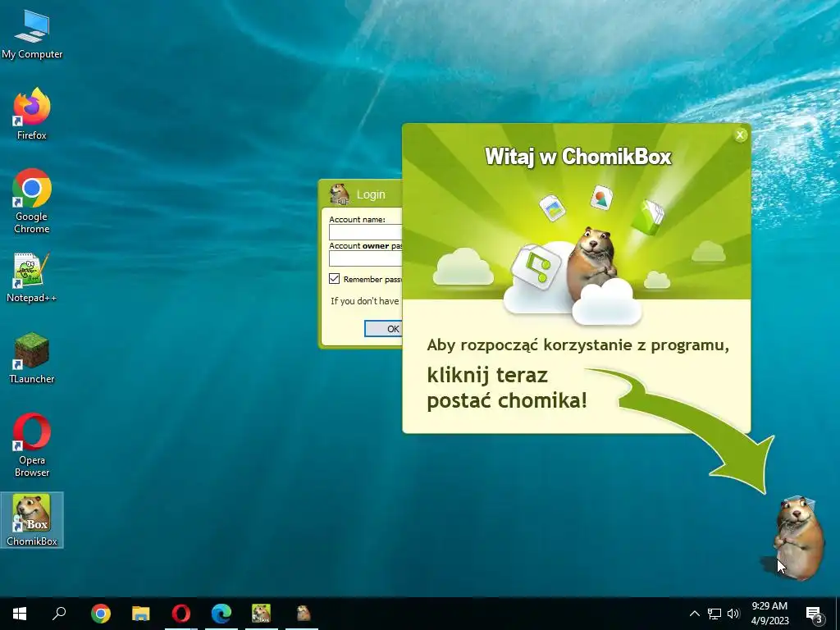Open Microsoft Edge from the taskbar
Image resolution: width=840 pixels, height=630 pixels.
221,614
